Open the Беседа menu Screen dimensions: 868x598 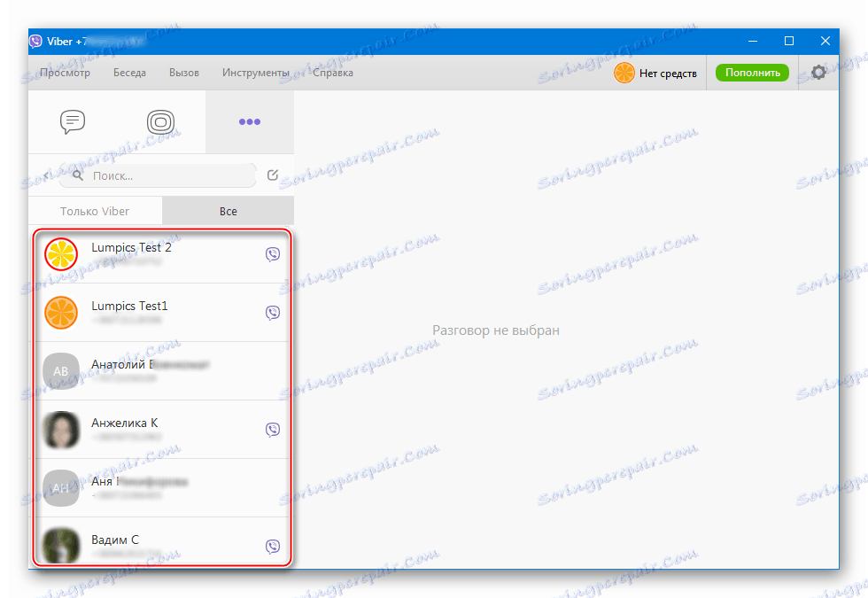click(x=129, y=73)
